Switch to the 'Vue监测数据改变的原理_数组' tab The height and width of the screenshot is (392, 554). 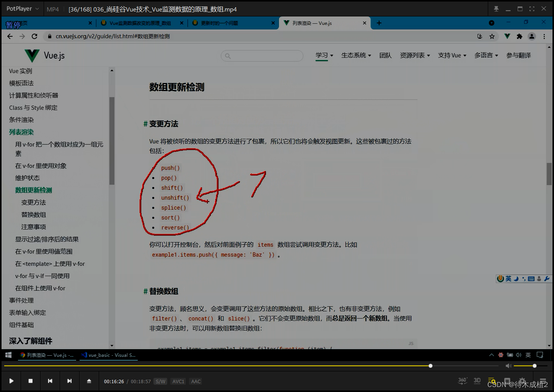[140, 23]
